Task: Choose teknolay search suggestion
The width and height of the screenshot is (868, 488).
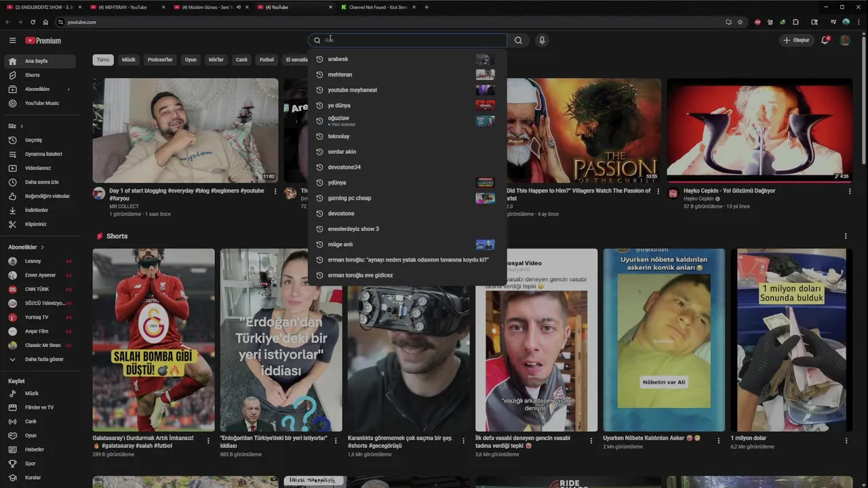Action: coord(407,136)
